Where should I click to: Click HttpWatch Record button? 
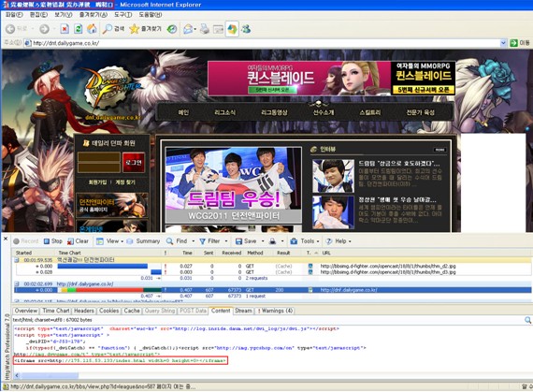[x=26, y=241]
